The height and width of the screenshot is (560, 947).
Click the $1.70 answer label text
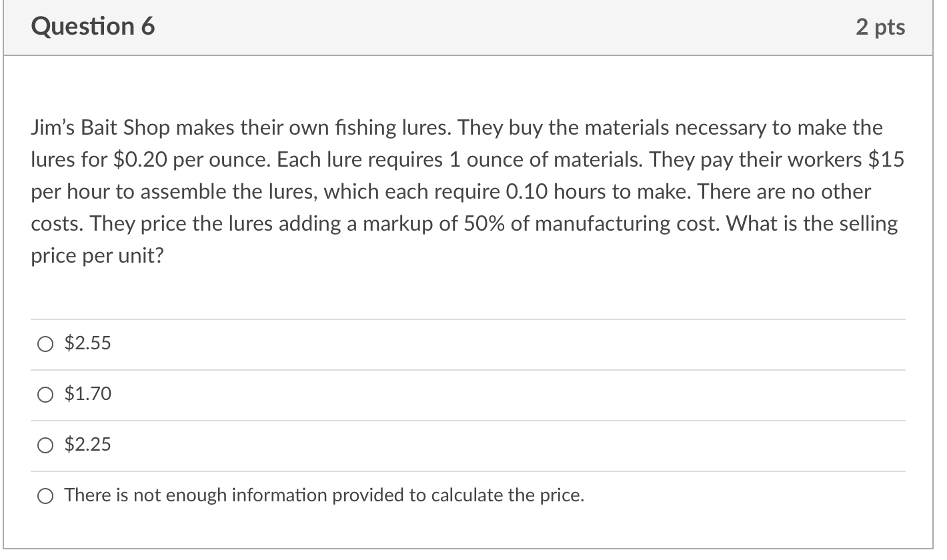[88, 395]
